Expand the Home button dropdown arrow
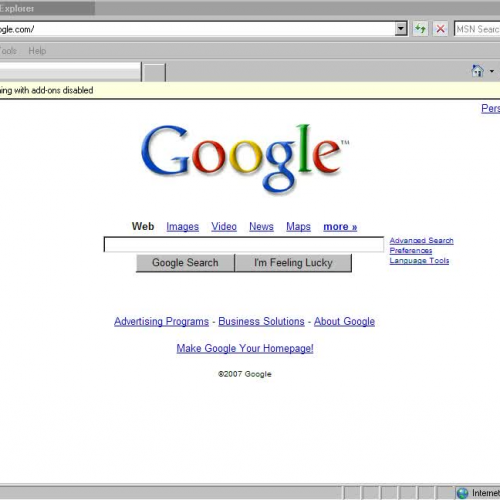This screenshot has height=500, width=500. coord(492,71)
